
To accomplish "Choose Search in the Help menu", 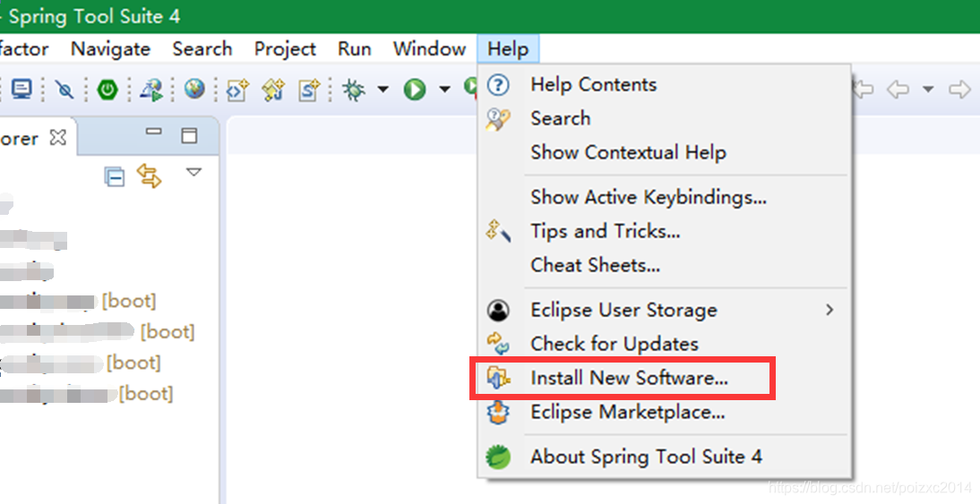I will [x=664, y=118].
